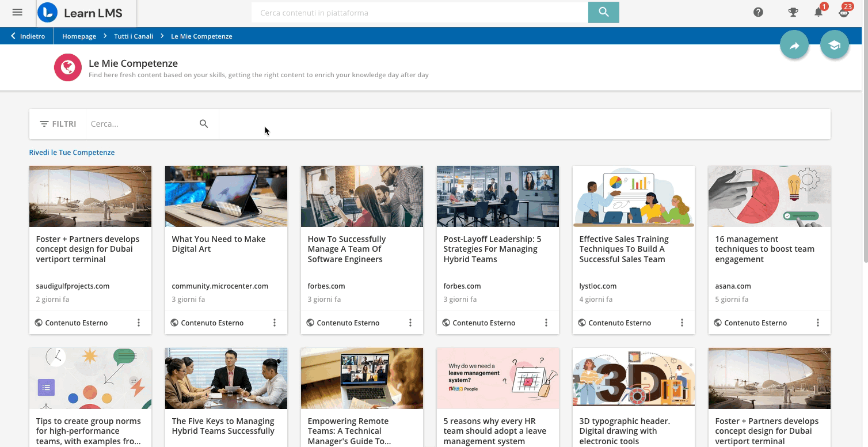Open the help question mark icon
The image size is (868, 447).
[758, 12]
